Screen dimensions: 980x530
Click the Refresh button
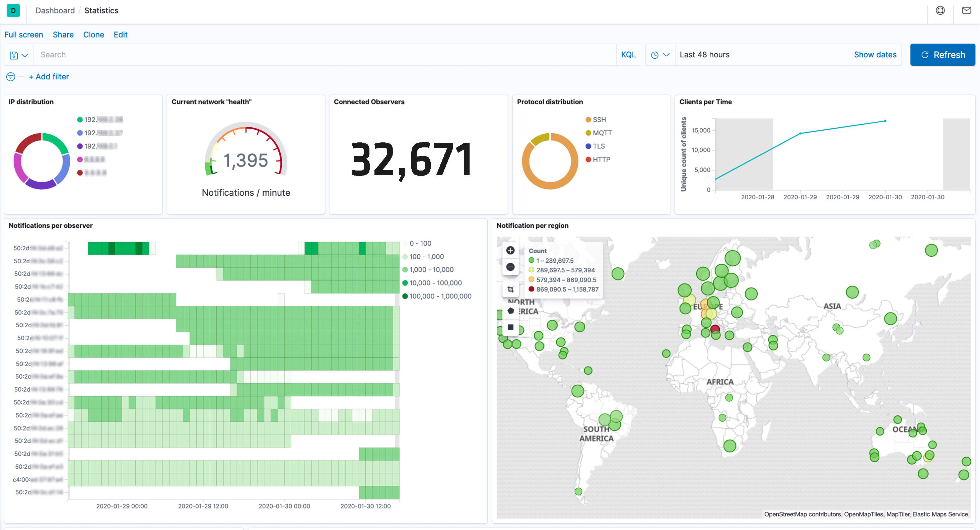(942, 55)
